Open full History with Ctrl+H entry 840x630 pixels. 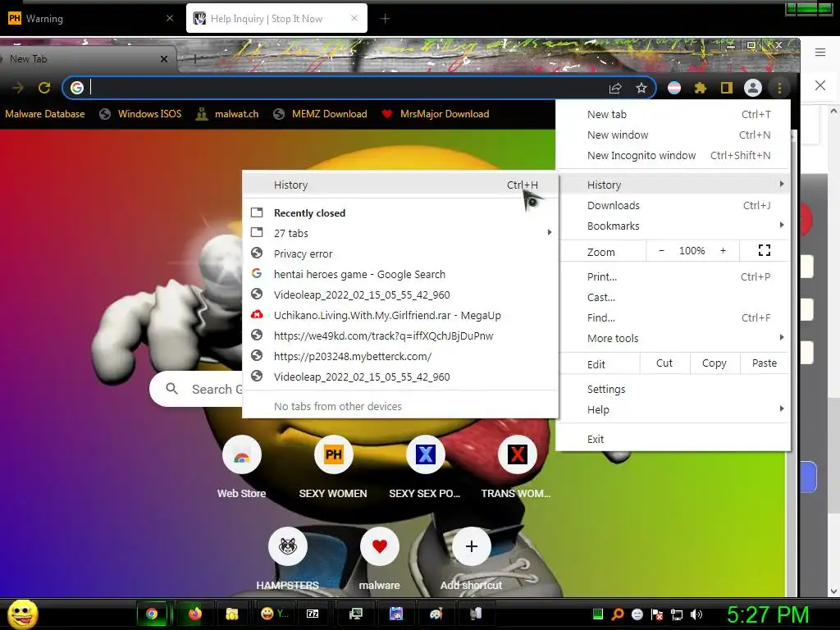click(x=400, y=185)
